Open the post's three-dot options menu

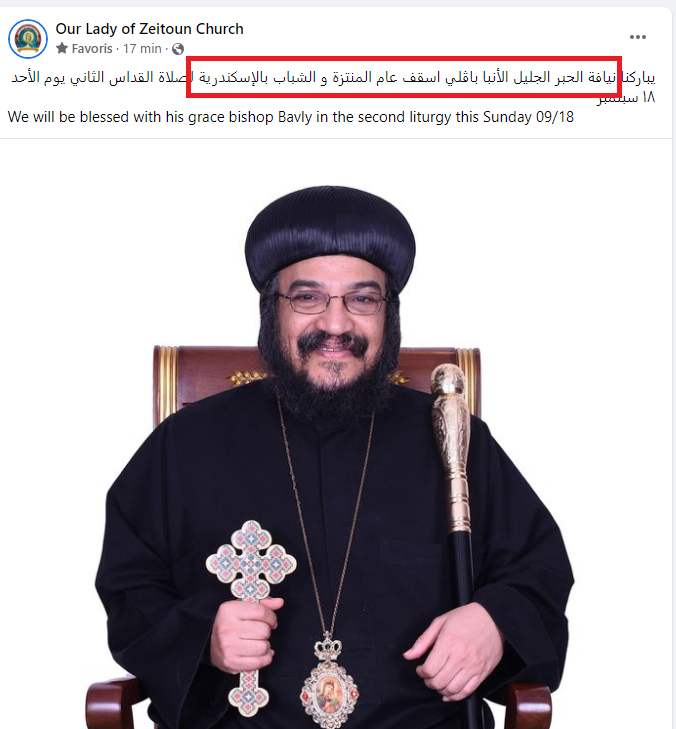pyautogui.click(x=637, y=37)
